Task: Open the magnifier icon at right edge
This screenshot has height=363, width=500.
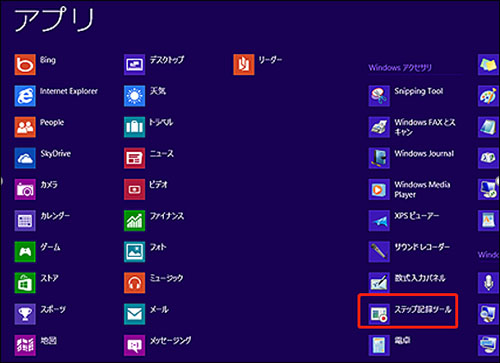Action: pos(488,314)
